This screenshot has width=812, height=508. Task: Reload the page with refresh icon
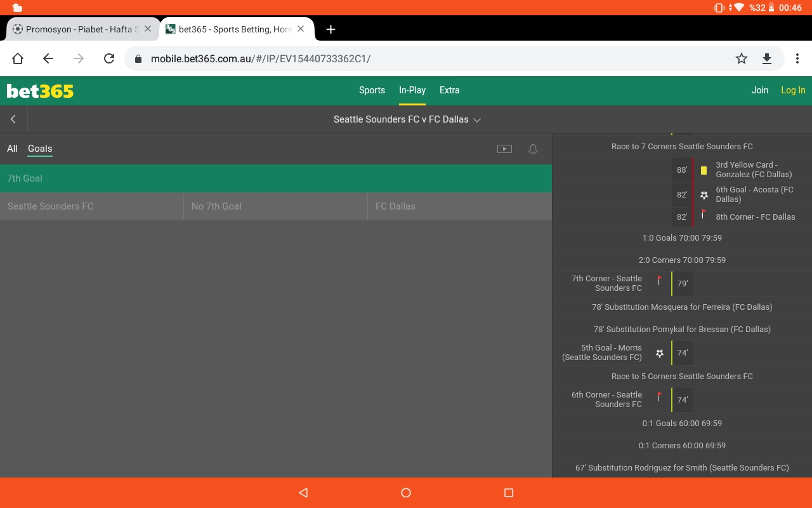tap(109, 58)
